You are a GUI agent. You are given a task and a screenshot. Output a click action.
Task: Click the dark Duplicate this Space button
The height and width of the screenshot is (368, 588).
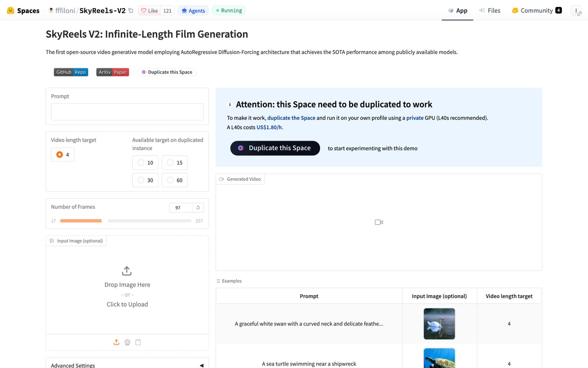[x=275, y=148]
